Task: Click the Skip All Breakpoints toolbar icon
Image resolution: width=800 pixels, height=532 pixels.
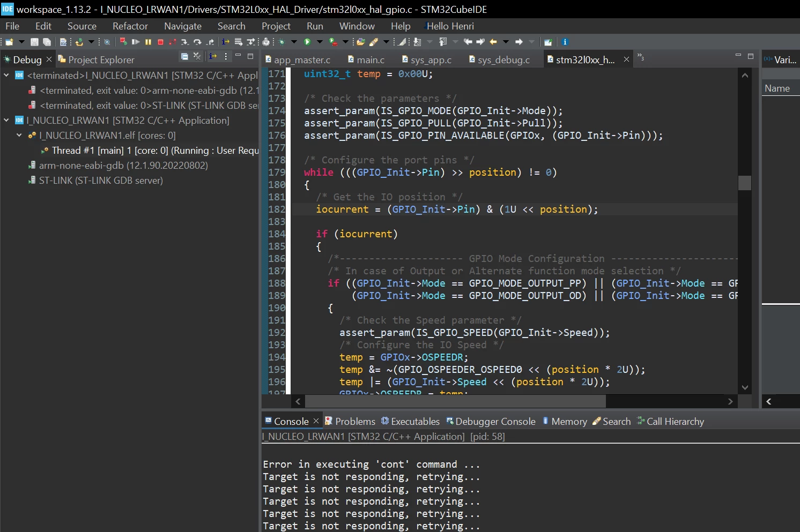Action: (x=107, y=42)
